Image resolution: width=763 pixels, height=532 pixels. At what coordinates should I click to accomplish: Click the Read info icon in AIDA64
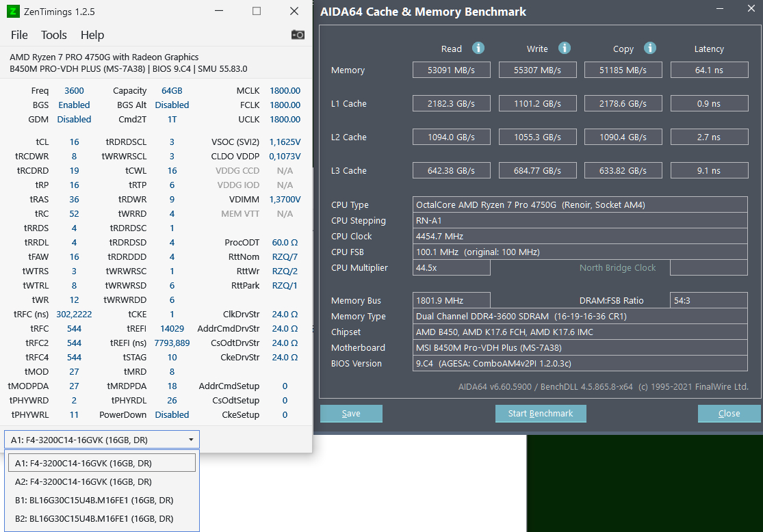coord(478,48)
